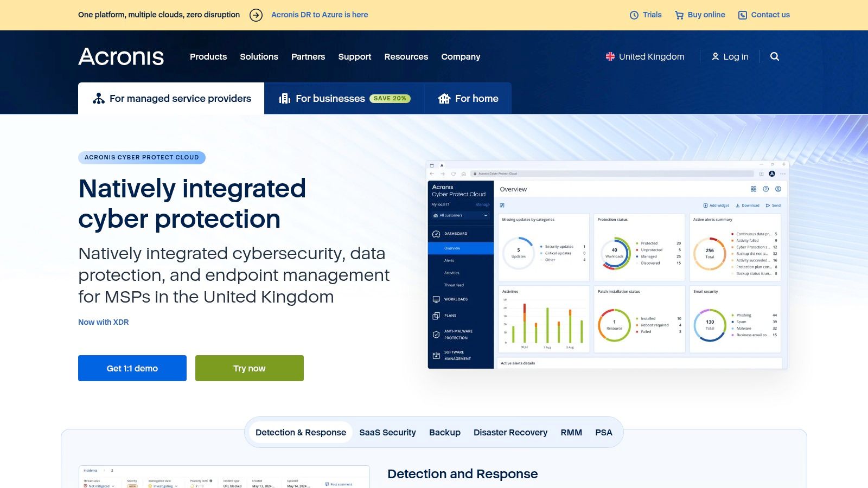The height and width of the screenshot is (488, 868).
Task: Click the Detection and Response heading
Action: tap(463, 474)
